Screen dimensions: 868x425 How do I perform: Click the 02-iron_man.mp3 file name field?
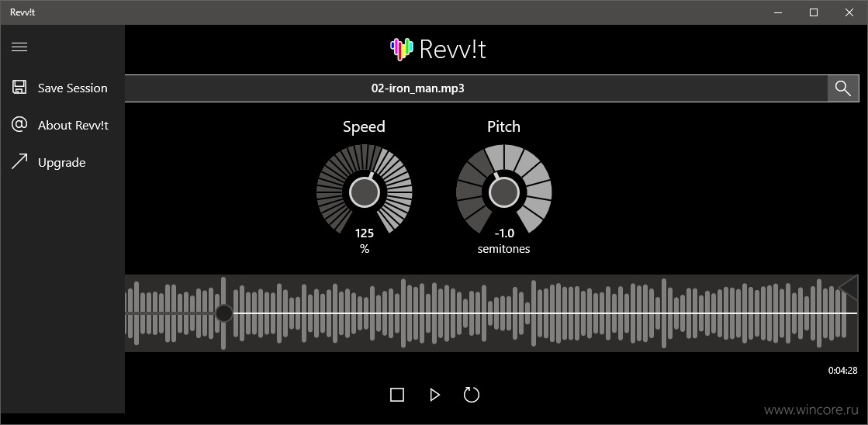tap(476, 88)
